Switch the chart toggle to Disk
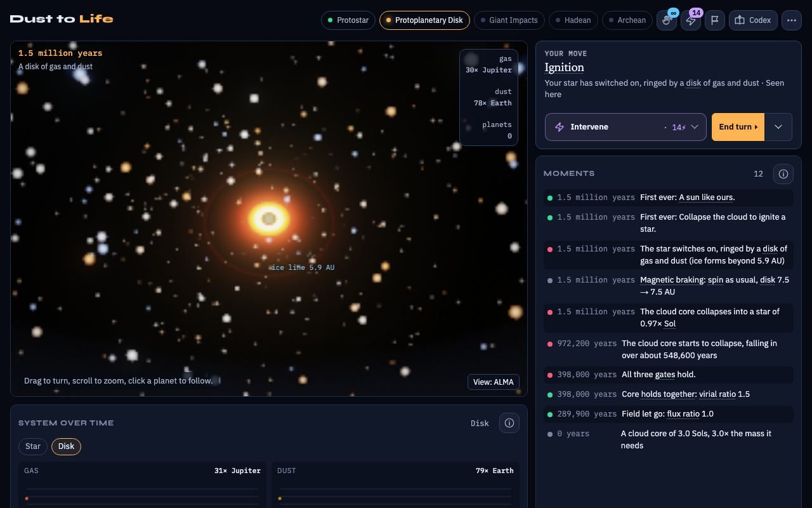 66,446
